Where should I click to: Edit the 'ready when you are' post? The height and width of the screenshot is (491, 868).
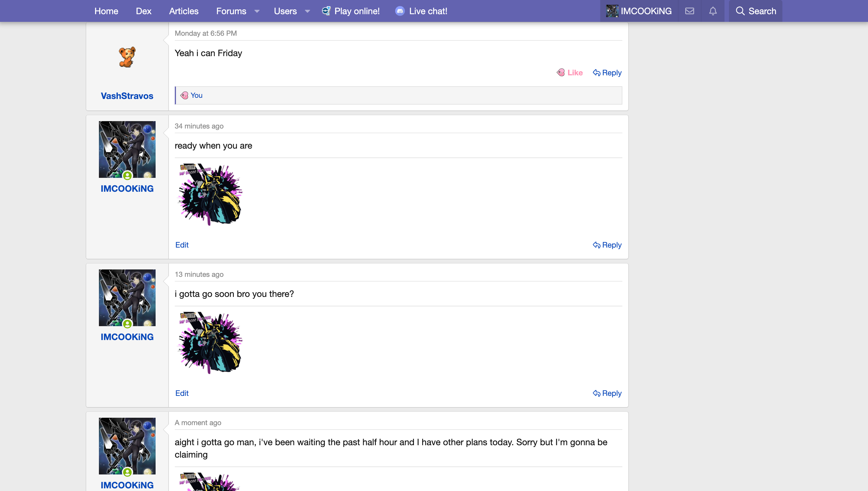pos(182,245)
